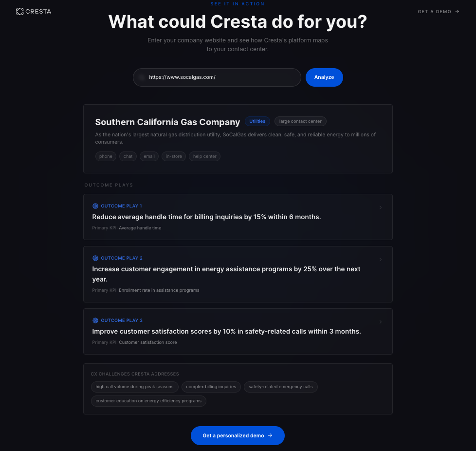Expand the Outcome Play 1 card chevron
This screenshot has width=476, height=451.
click(381, 207)
